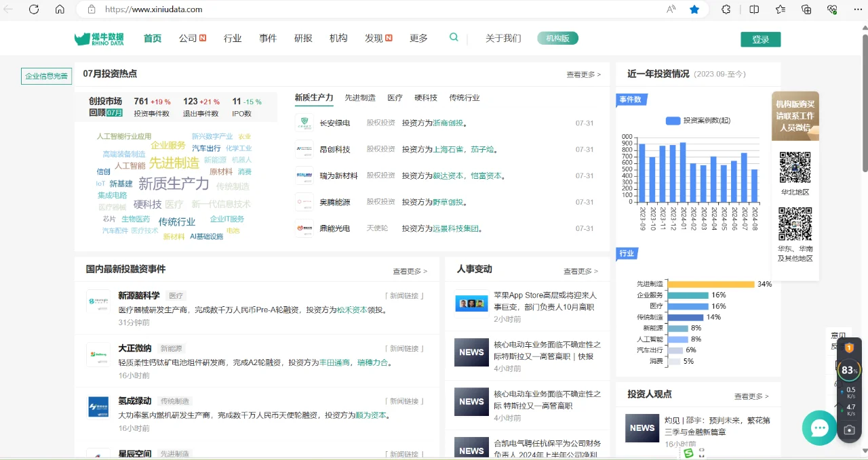Click the 新源脑科学 company logo

[98, 301]
